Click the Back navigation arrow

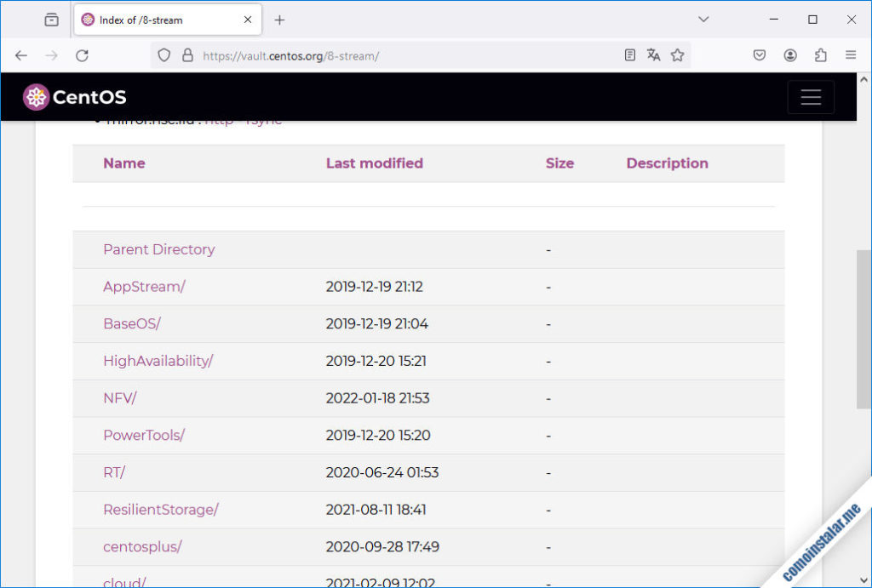coord(21,55)
